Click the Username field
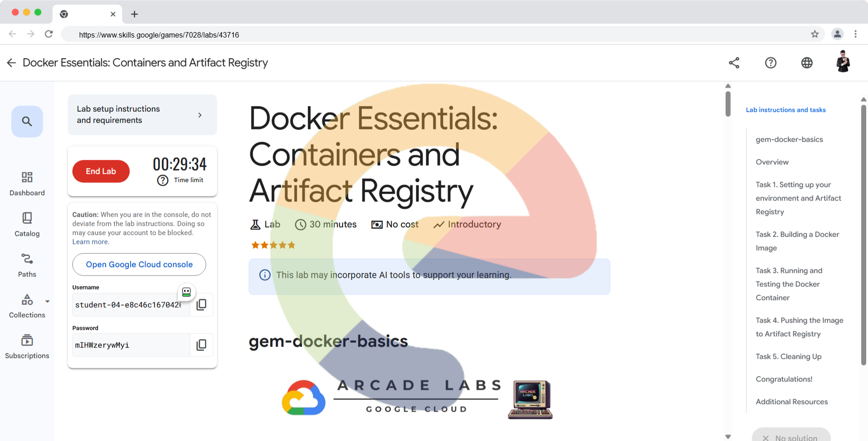The height and width of the screenshot is (441, 868). (x=131, y=305)
